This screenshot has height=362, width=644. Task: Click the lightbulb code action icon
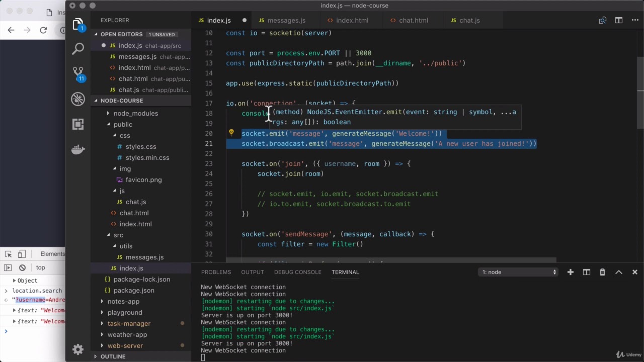pos(231,133)
